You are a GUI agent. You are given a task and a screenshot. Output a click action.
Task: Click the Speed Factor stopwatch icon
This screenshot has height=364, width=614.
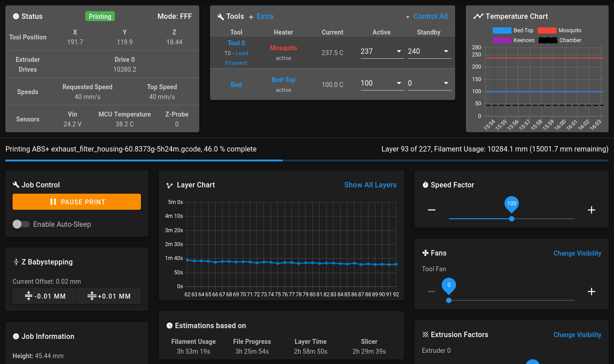coord(425,185)
